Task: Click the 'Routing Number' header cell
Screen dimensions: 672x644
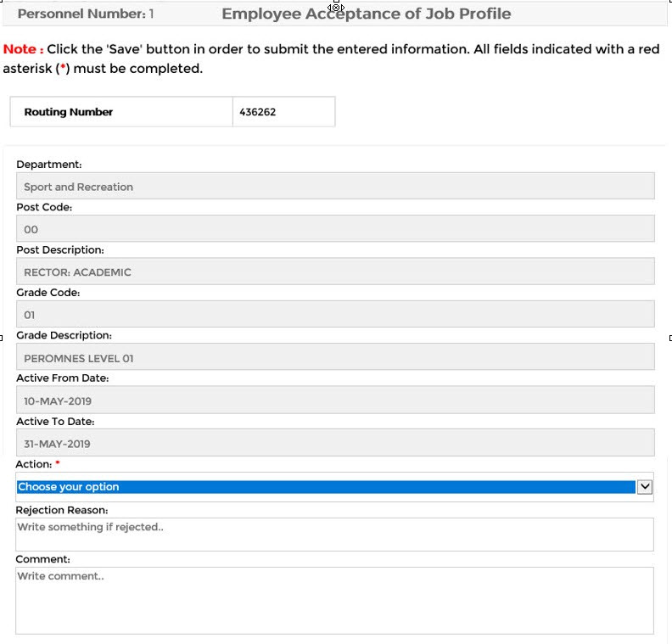Action: click(120, 112)
